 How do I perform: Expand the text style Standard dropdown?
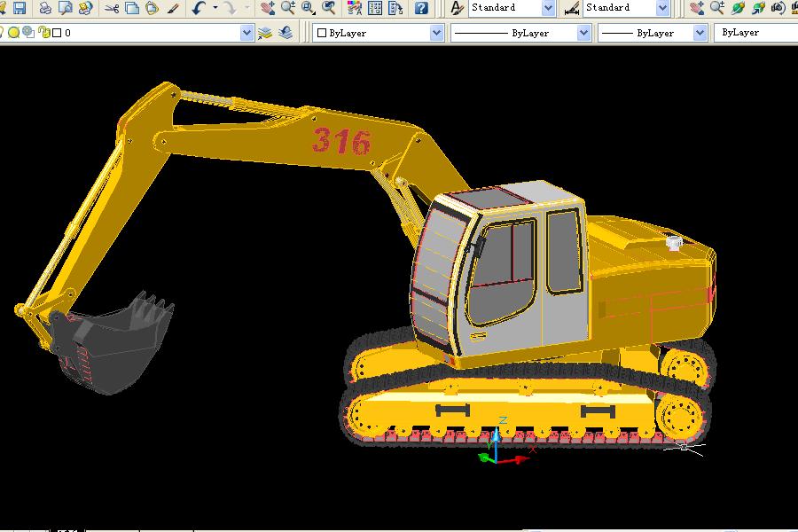coord(548,8)
